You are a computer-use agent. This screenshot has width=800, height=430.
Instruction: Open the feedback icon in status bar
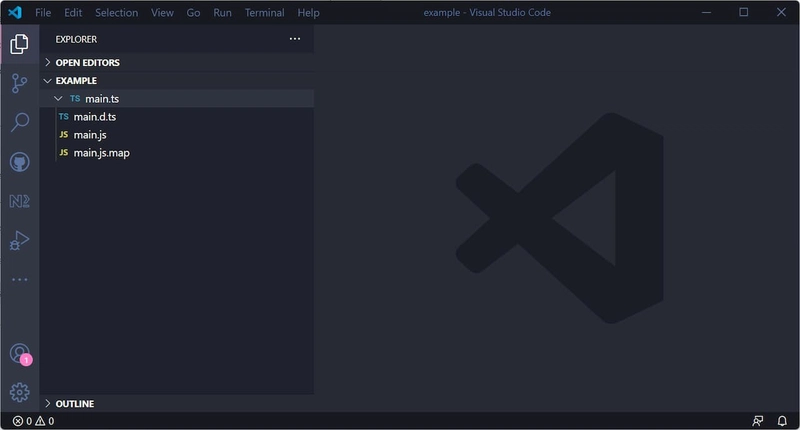click(x=758, y=421)
